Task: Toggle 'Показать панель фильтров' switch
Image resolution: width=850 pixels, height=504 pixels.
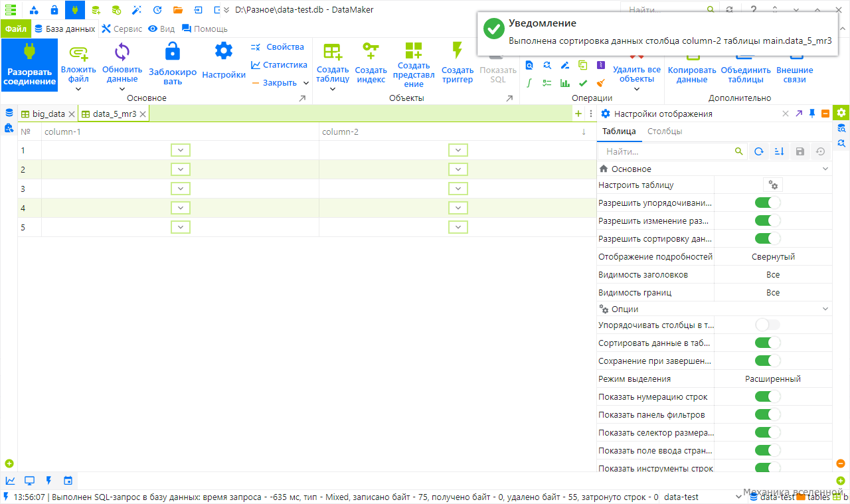Action: (x=768, y=414)
